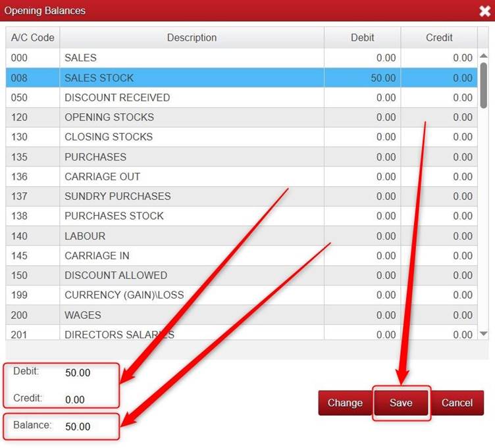Viewport: 495px width, 448px height.
Task: Select the SALES account row
Action: tap(242, 58)
